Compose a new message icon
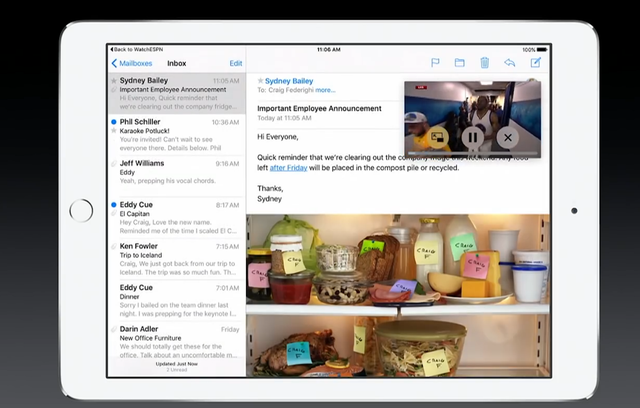This screenshot has height=408, width=640. coord(536,62)
